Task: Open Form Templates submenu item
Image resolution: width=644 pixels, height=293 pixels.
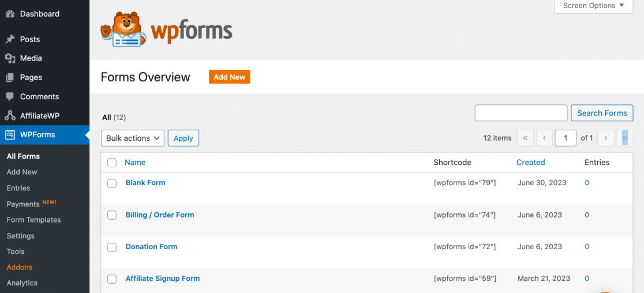Action: [x=33, y=220]
